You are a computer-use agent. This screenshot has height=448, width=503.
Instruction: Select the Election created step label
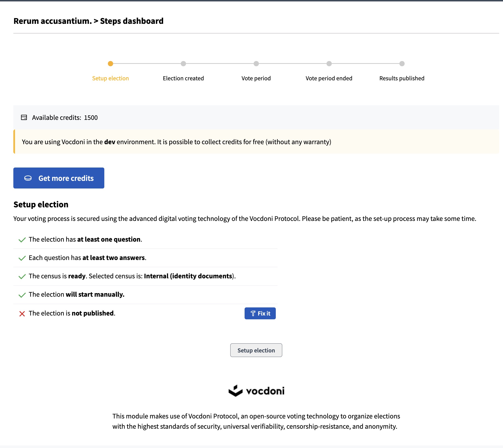(x=183, y=78)
